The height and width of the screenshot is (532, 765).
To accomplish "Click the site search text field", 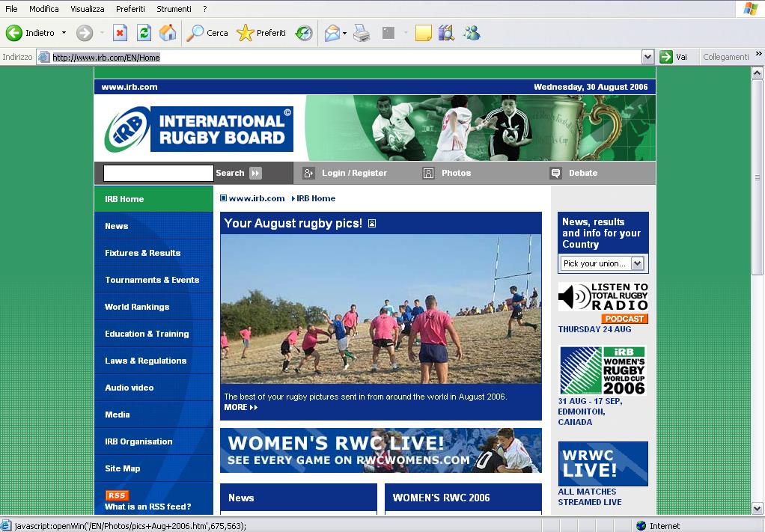I will (159, 173).
